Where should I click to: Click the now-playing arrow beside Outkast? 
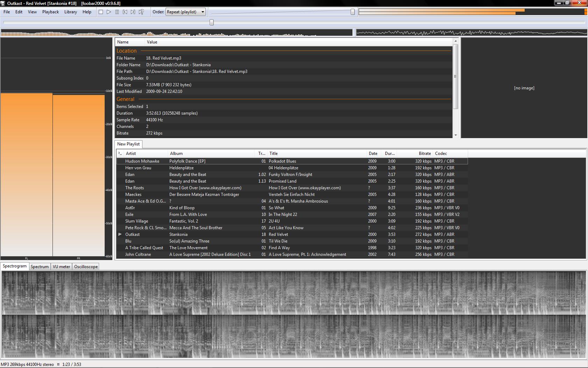click(120, 234)
